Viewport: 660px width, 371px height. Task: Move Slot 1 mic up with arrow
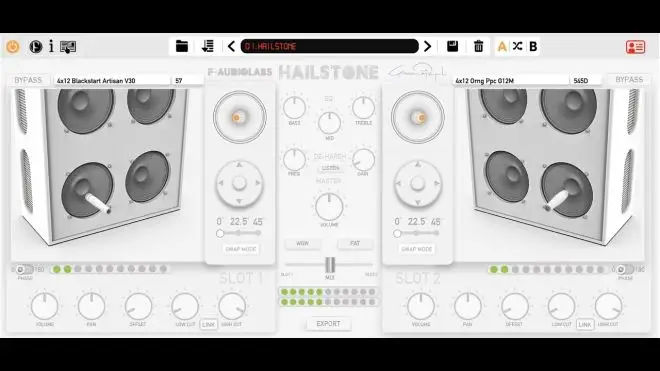pyautogui.click(x=240, y=165)
